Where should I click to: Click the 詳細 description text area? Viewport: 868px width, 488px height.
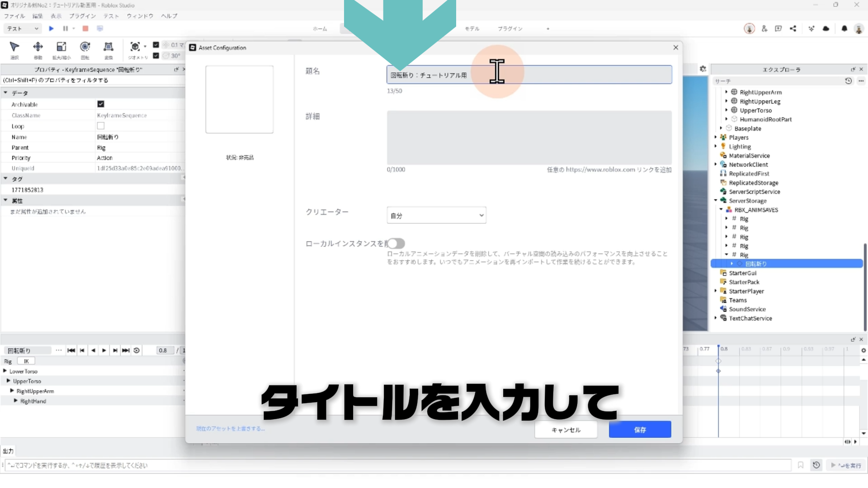click(x=529, y=138)
